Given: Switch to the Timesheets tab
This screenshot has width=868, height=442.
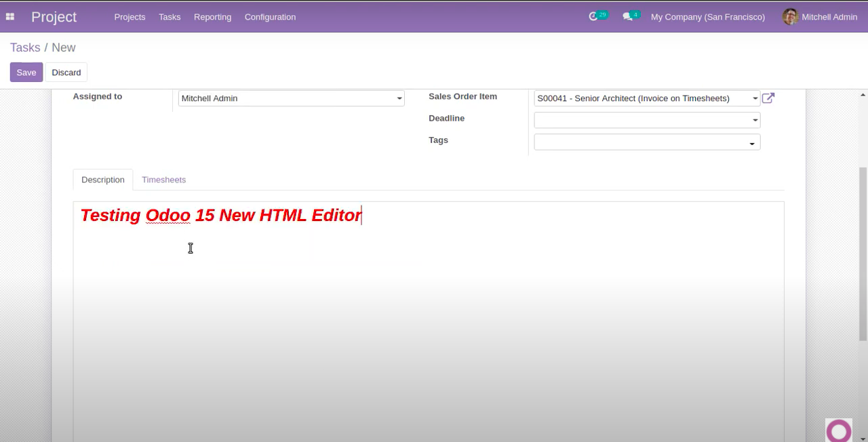Looking at the screenshot, I should pos(163,180).
